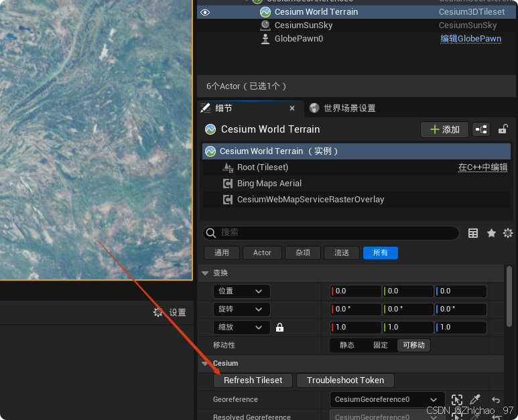Toggle the 缩放 scale lock icon

click(x=280, y=328)
